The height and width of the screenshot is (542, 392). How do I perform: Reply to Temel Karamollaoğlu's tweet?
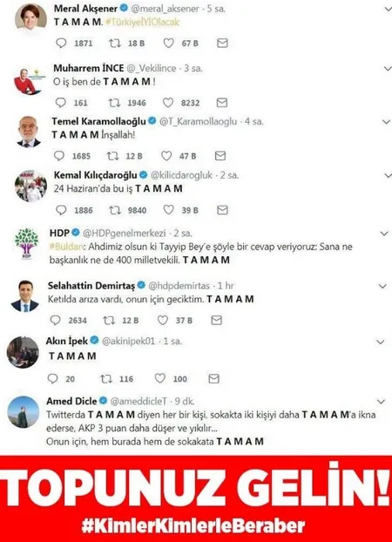pyautogui.click(x=59, y=156)
